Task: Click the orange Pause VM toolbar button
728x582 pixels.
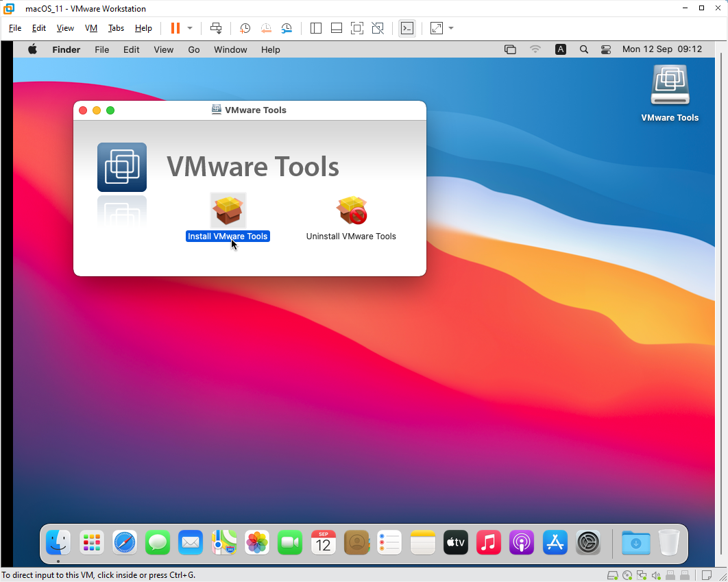Action: point(175,28)
